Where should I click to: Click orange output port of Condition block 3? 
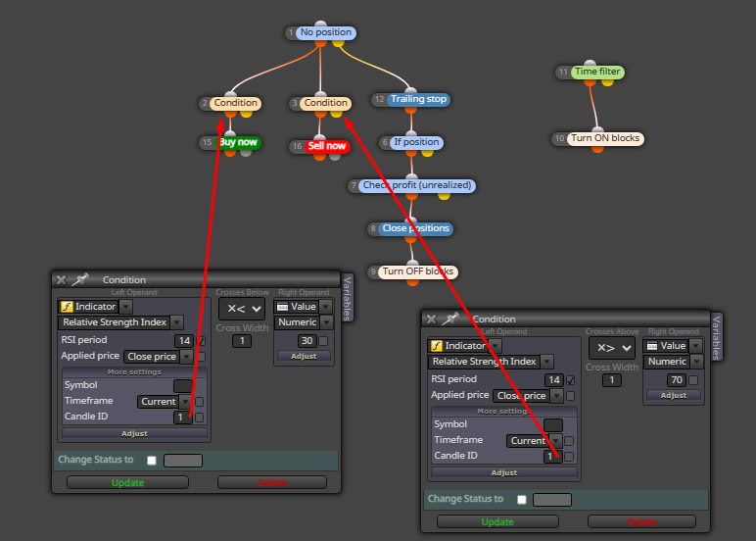tap(320, 115)
